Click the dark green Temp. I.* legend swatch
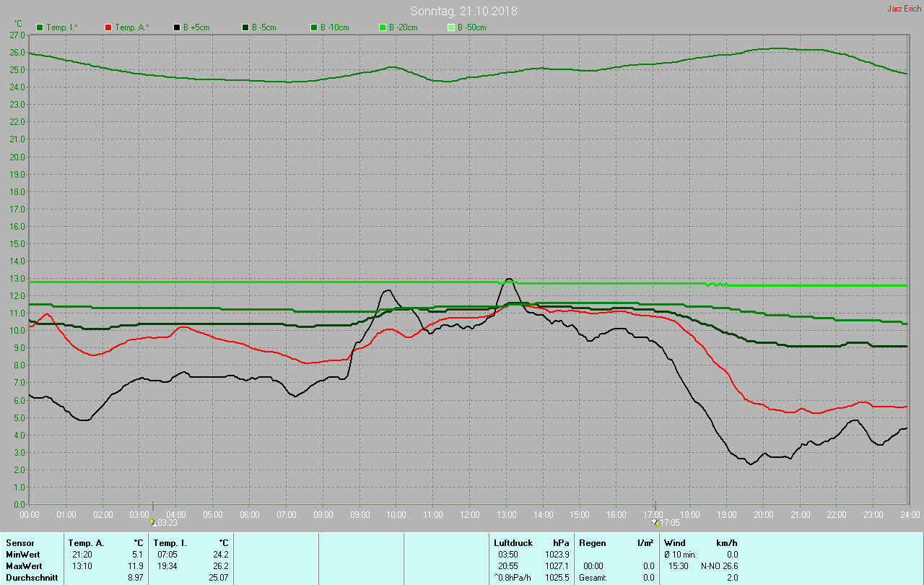The width and height of the screenshot is (924, 585). click(x=40, y=27)
